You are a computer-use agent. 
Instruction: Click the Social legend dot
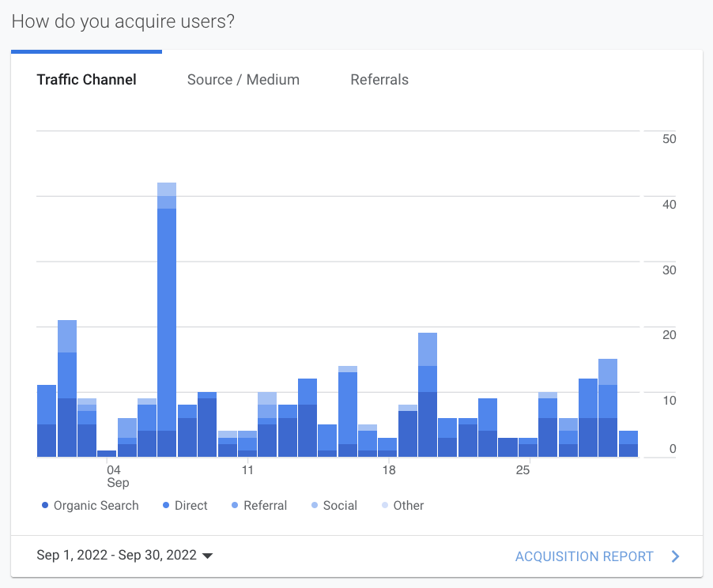tap(314, 506)
